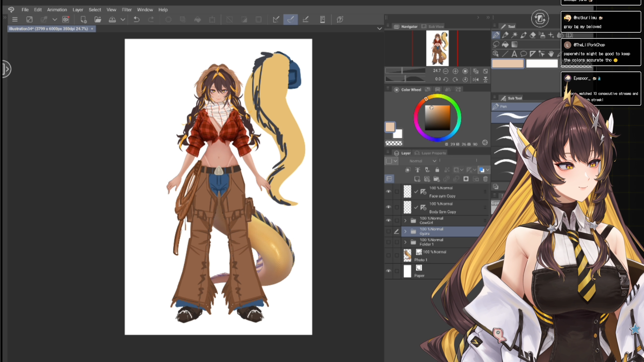
Task: Create new layer folder icon
Action: (x=436, y=179)
